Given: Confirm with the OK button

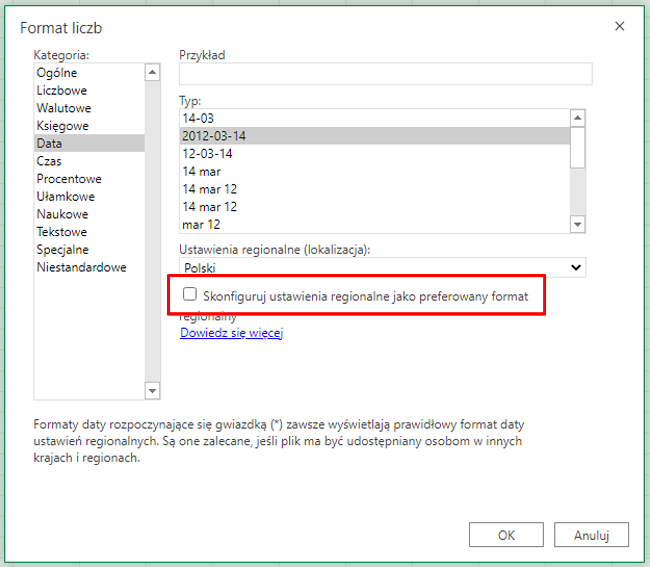Looking at the screenshot, I should (x=506, y=535).
